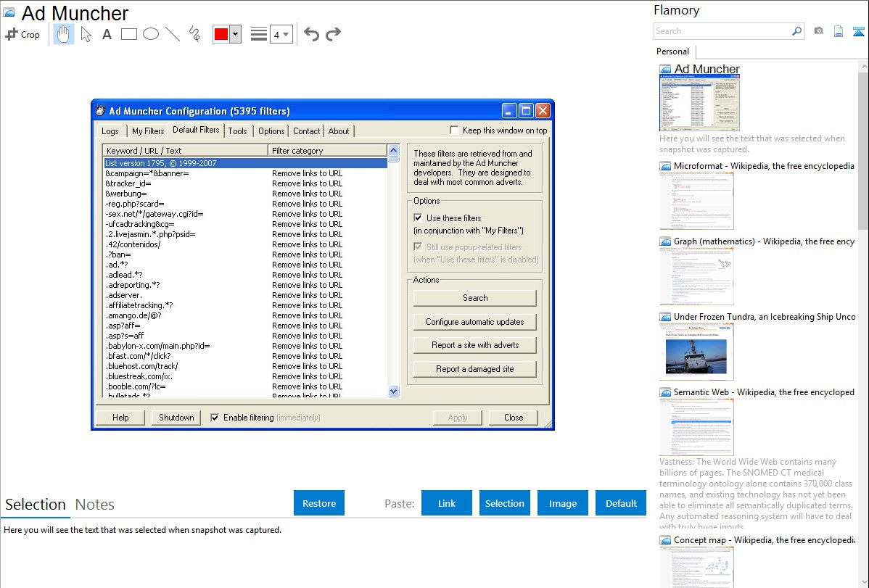Click the filter list scroll up arrow

click(393, 150)
